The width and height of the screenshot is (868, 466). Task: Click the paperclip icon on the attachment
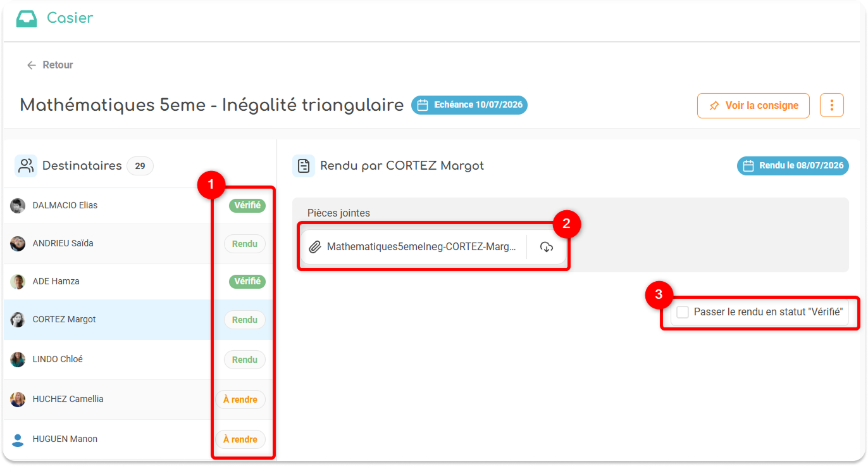point(314,247)
